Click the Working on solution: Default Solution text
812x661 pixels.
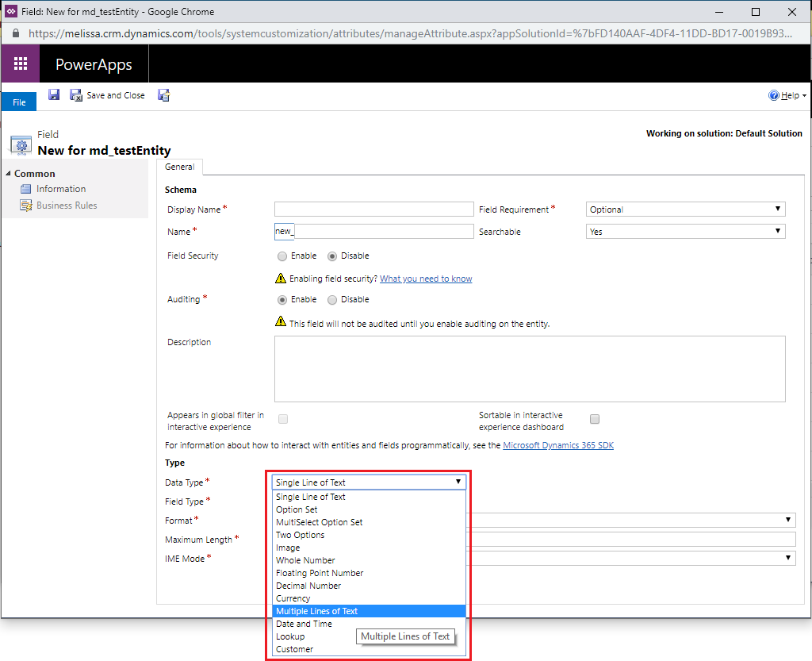pyautogui.click(x=724, y=133)
